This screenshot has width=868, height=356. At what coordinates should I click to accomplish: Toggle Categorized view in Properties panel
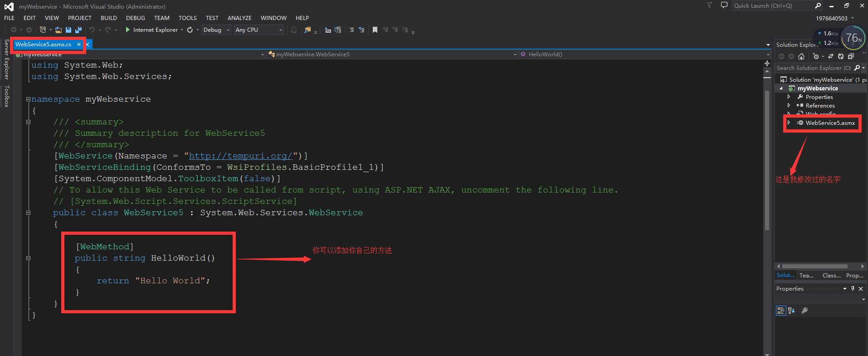coord(780,311)
